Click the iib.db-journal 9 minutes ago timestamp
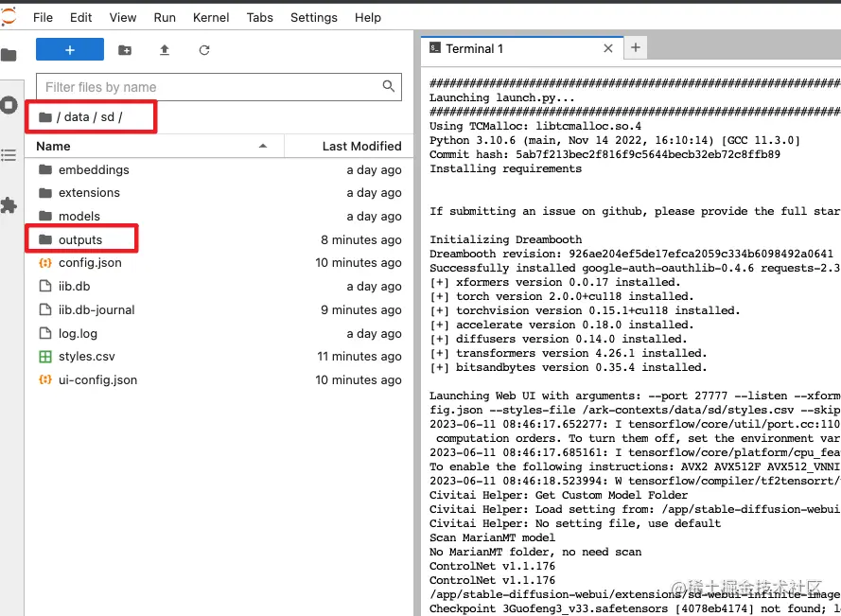This screenshot has width=841, height=616. (361, 309)
